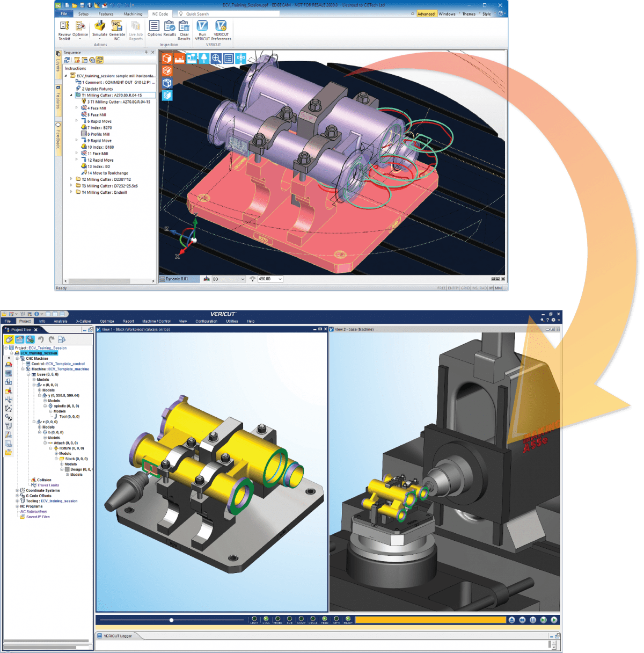Switch to the Machining ribbon tab
Screen dimensions: 644x653
tap(134, 14)
